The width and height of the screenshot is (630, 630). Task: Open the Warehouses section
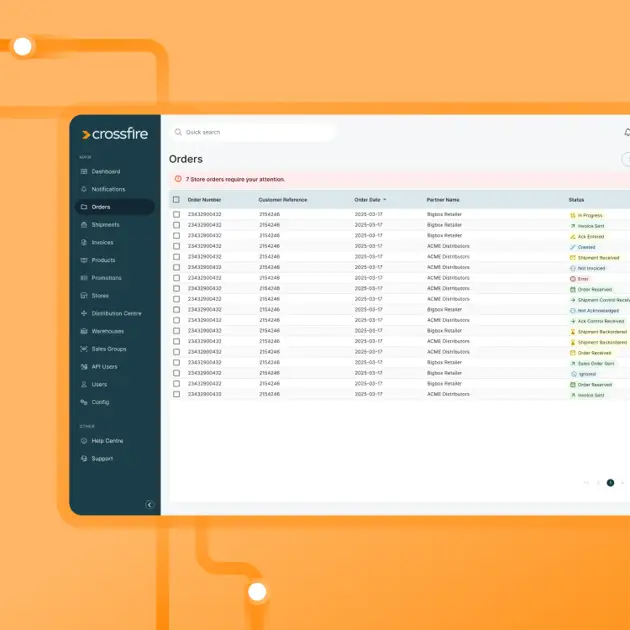[107, 331]
